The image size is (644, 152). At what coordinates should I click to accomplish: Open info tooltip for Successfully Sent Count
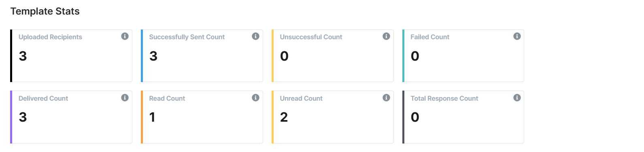(x=255, y=36)
